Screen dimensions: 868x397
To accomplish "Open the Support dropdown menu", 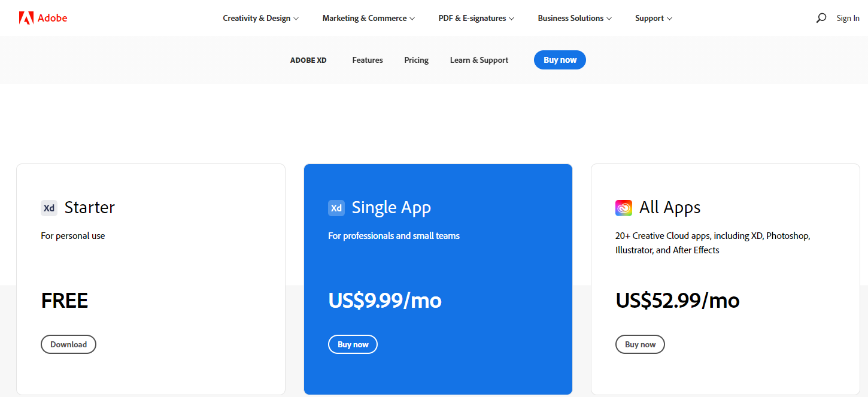I will [x=653, y=18].
